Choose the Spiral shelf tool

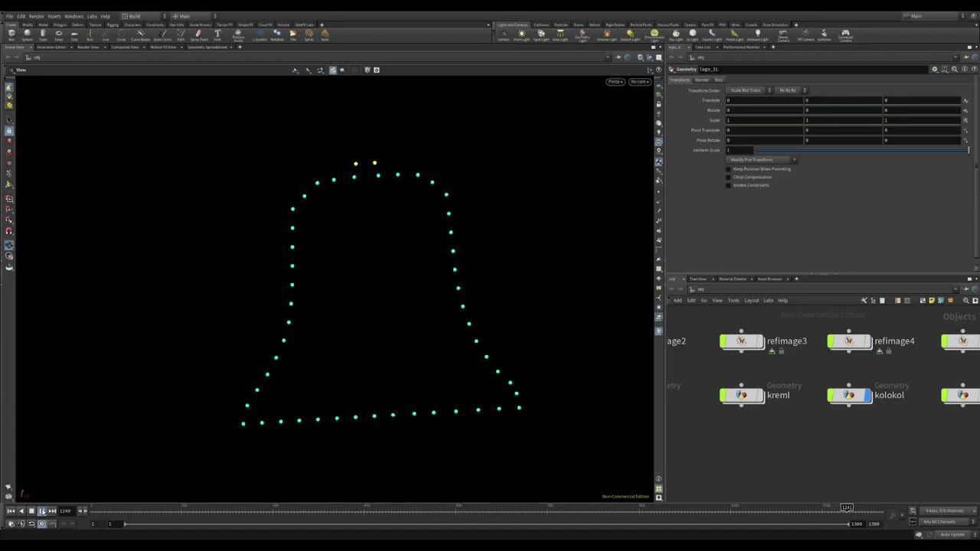coord(309,34)
